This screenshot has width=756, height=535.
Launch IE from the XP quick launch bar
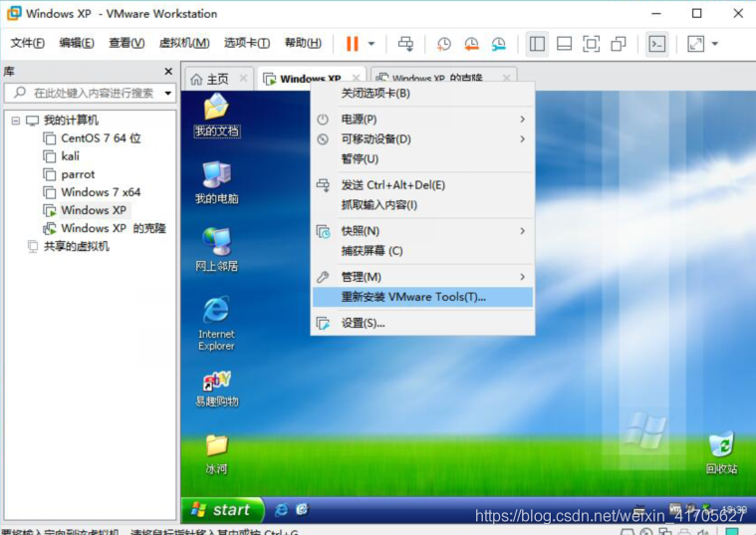[x=282, y=509]
